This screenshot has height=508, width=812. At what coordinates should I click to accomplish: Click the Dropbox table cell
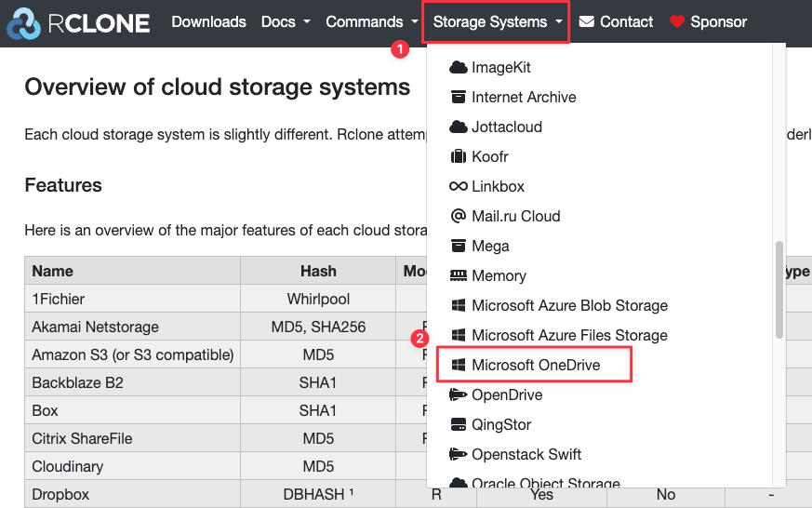[132, 495]
